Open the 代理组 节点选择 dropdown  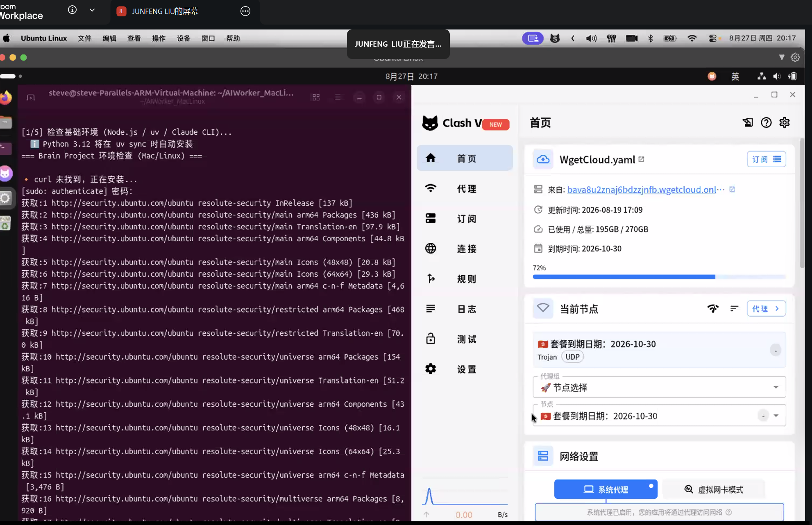click(x=659, y=387)
